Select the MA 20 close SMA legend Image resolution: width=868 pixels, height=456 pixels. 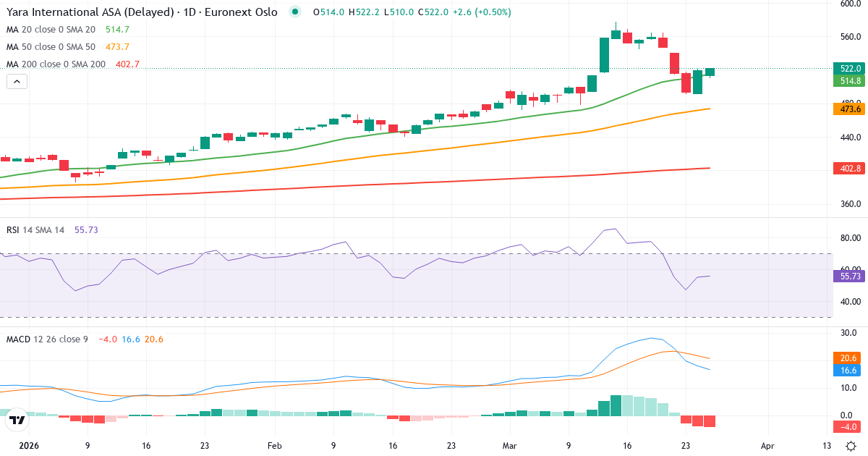(x=51, y=30)
